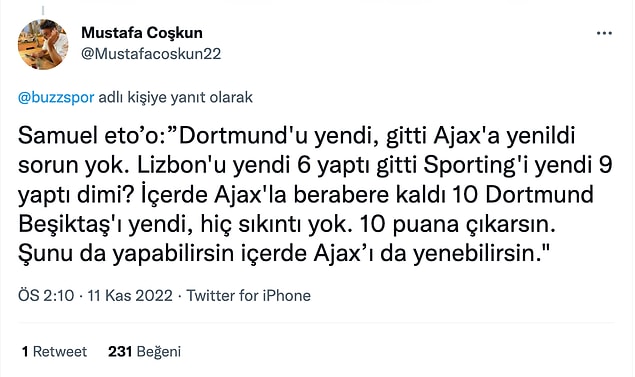
Task: Open the Mustafa Coşkun display name link
Action: pos(142,33)
